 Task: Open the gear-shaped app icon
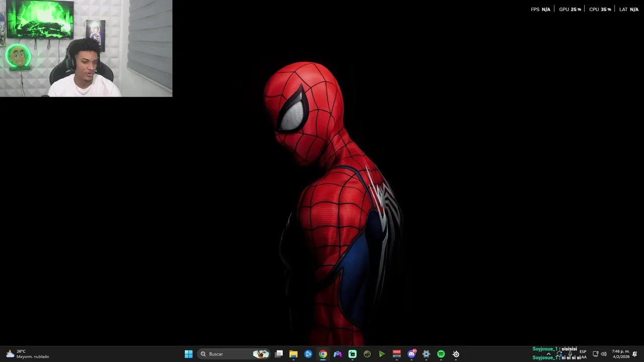(426, 354)
